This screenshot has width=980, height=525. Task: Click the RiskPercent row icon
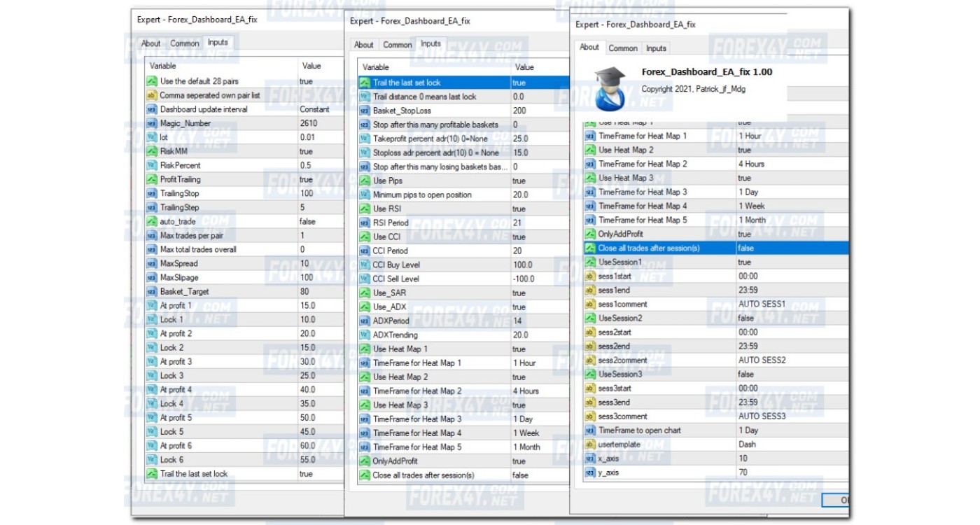click(151, 165)
